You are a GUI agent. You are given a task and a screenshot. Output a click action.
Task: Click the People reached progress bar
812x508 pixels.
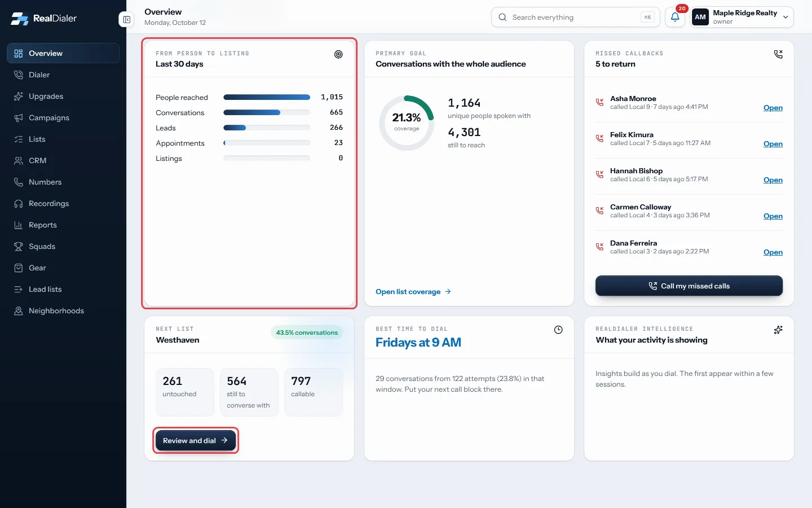tap(267, 97)
